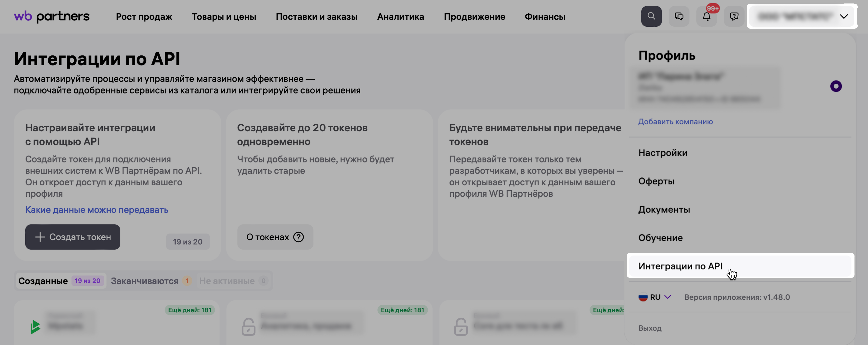Open Интеграции по API menu item
The width and height of the screenshot is (868, 345).
tap(680, 266)
